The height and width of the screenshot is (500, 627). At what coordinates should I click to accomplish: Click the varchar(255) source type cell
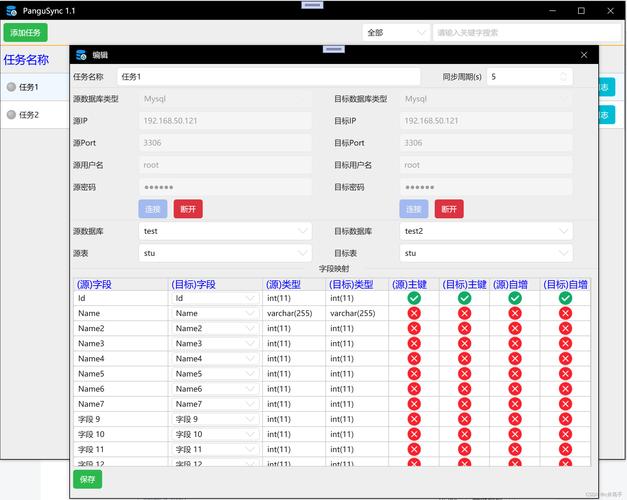click(x=294, y=313)
